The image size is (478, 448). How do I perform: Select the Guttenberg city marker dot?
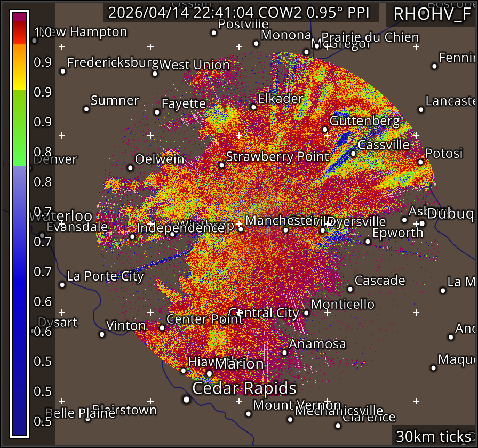(x=325, y=129)
